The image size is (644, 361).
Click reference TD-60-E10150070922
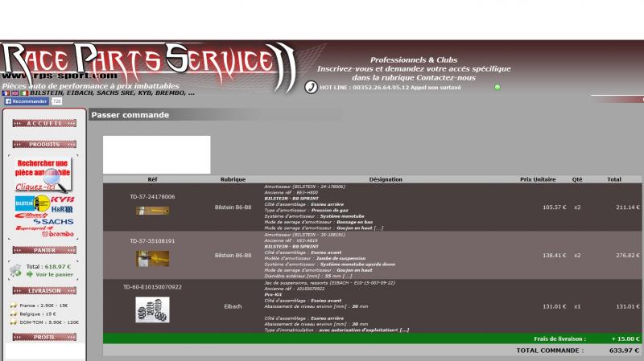tap(152, 287)
